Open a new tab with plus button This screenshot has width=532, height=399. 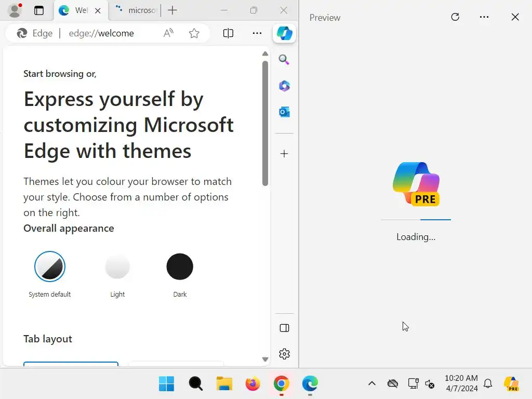pyautogui.click(x=172, y=10)
